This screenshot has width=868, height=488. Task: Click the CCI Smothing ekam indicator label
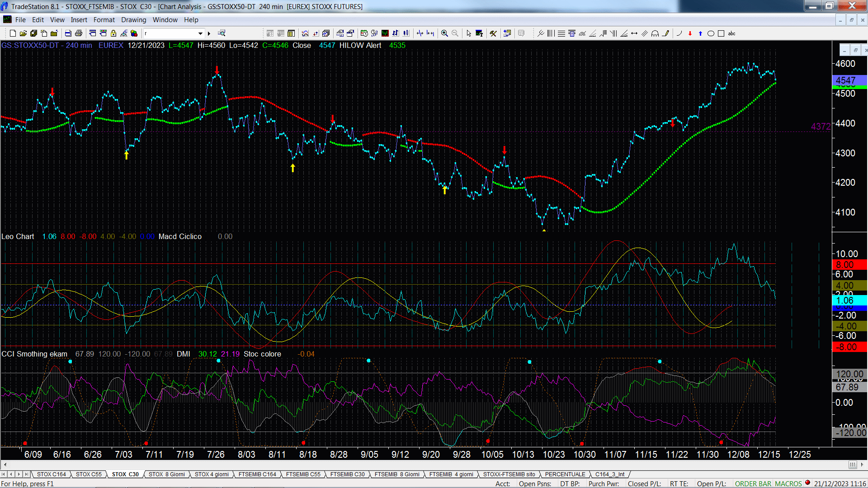click(34, 354)
